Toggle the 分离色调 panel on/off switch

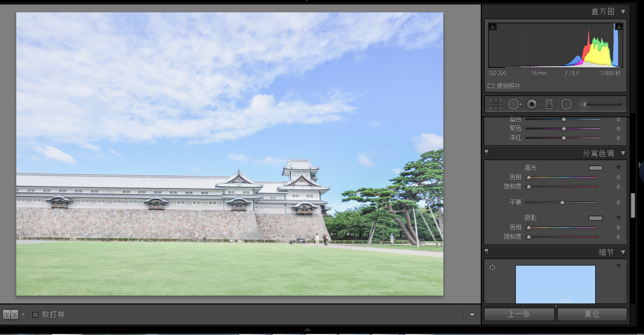pos(487,153)
